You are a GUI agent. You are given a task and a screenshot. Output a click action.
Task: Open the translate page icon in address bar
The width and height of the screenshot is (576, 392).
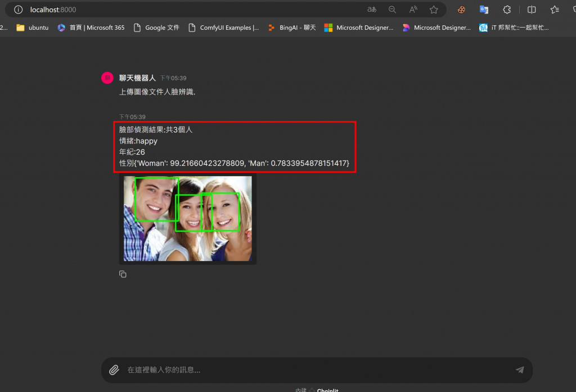click(x=372, y=10)
